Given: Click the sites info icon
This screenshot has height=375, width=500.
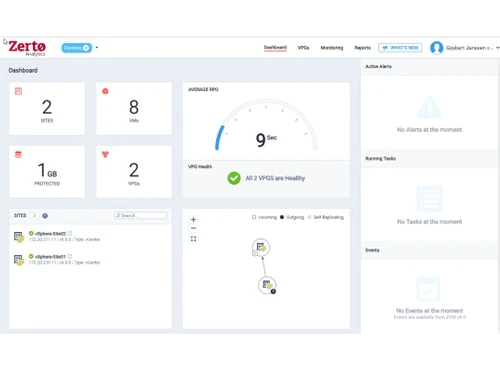Looking at the screenshot, I should pos(45,216).
